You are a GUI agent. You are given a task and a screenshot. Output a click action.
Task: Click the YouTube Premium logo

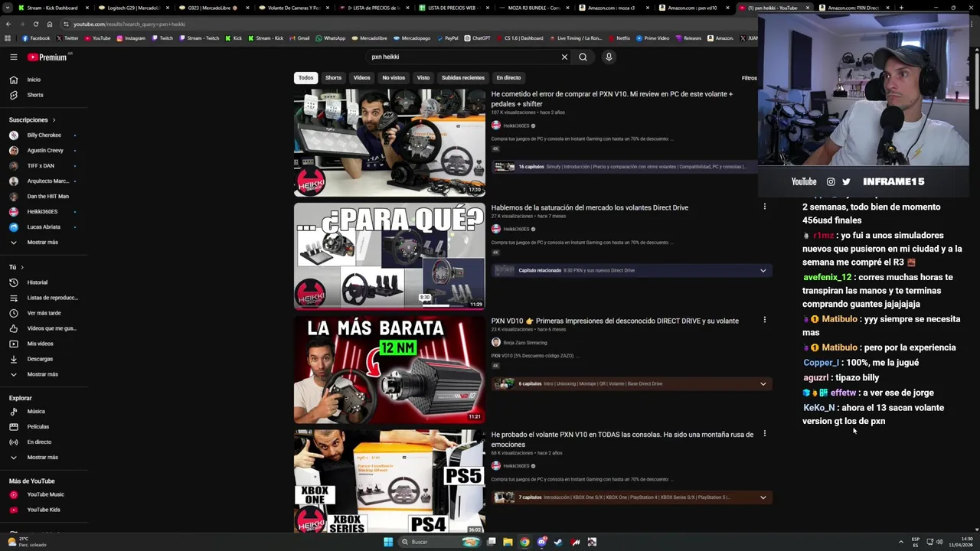[x=47, y=57]
